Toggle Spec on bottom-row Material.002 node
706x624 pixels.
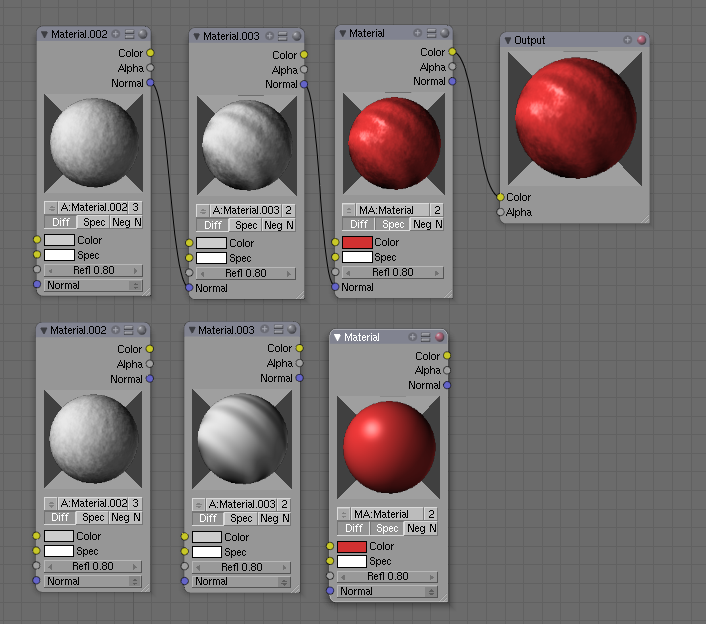93,518
